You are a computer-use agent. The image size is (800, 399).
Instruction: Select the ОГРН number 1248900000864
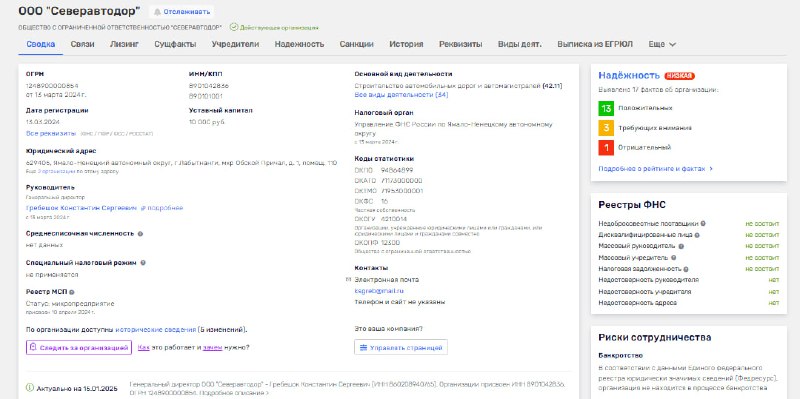click(52, 86)
